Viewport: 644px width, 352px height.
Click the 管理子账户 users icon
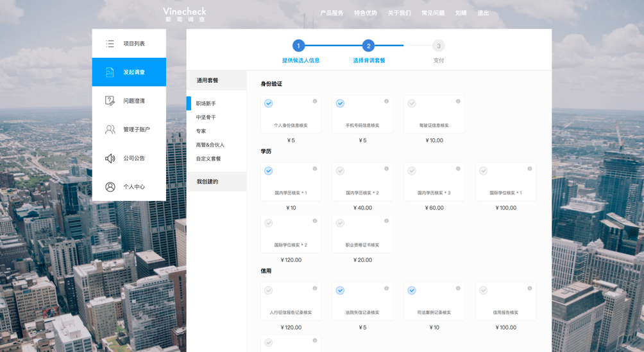tap(110, 130)
